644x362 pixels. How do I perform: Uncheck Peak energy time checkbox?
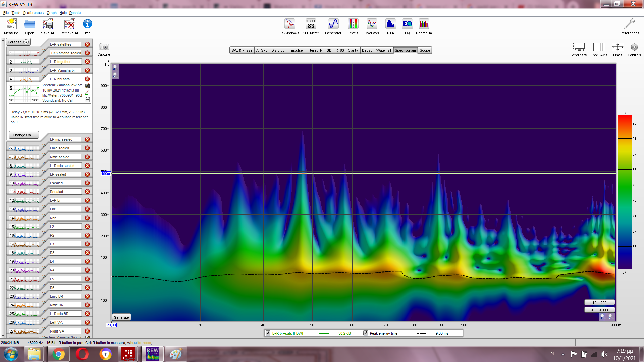click(x=366, y=333)
